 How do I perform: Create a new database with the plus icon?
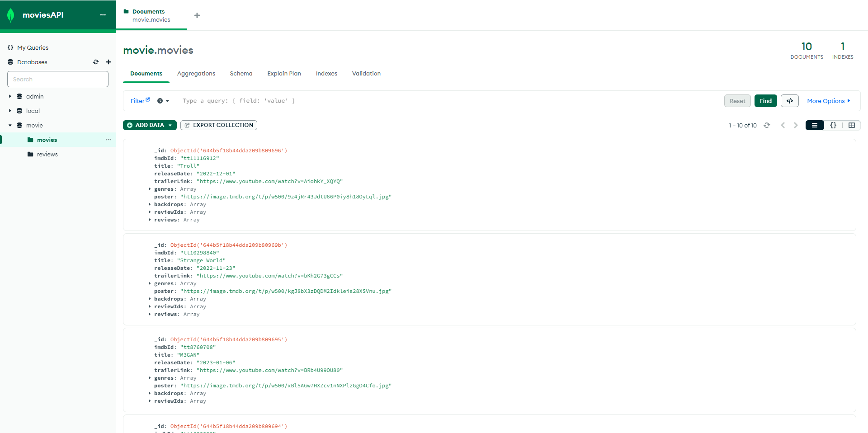pyautogui.click(x=108, y=62)
